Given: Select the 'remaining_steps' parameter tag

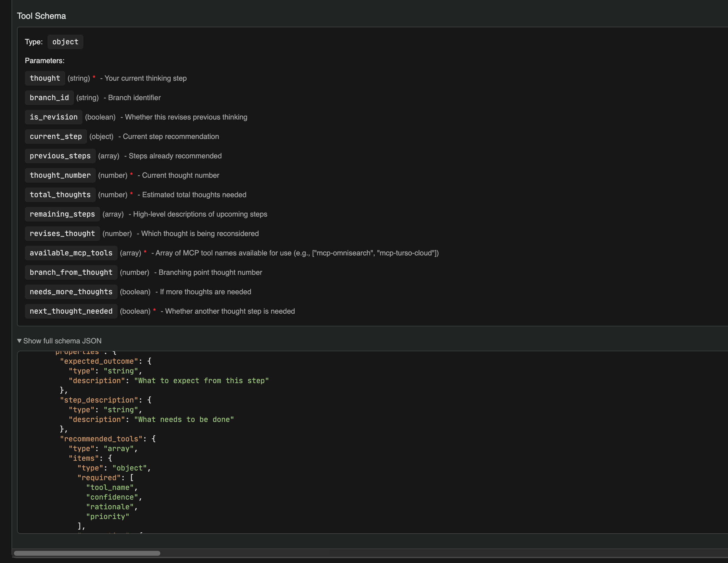Looking at the screenshot, I should (x=62, y=214).
